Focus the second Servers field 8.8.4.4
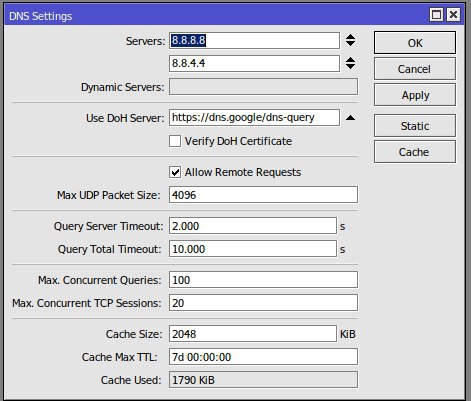Viewport: 471px width, 401px height. tap(254, 63)
